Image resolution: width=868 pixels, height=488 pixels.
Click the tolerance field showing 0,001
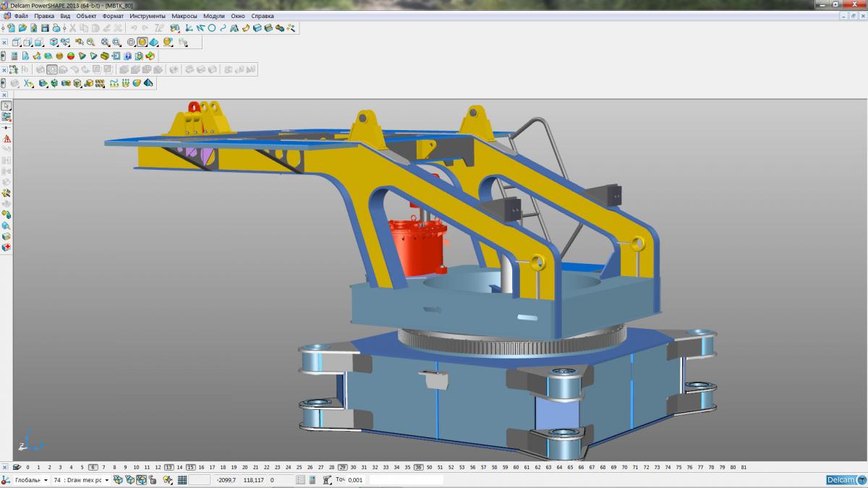356,479
